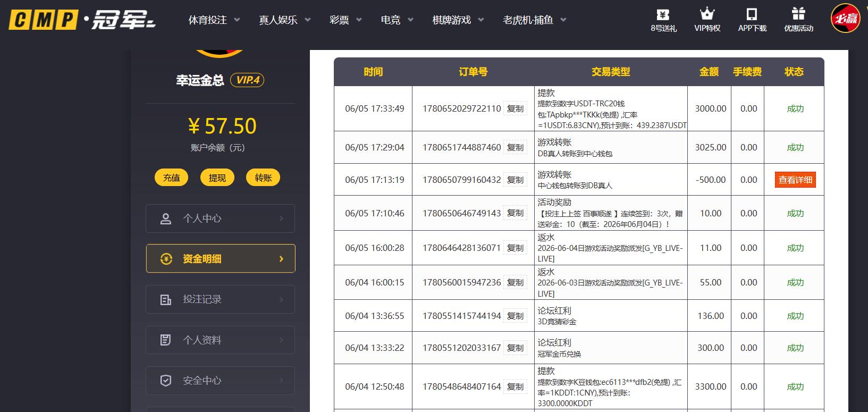Copy order number 1780652029722110

point(515,108)
